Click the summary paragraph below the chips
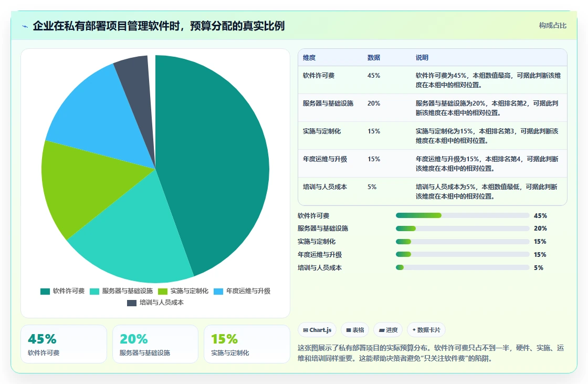 (x=431, y=353)
